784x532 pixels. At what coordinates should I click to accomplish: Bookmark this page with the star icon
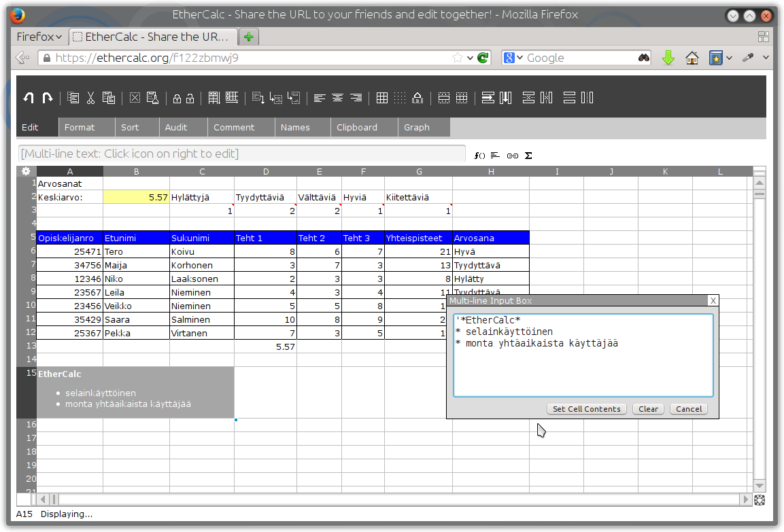point(458,58)
